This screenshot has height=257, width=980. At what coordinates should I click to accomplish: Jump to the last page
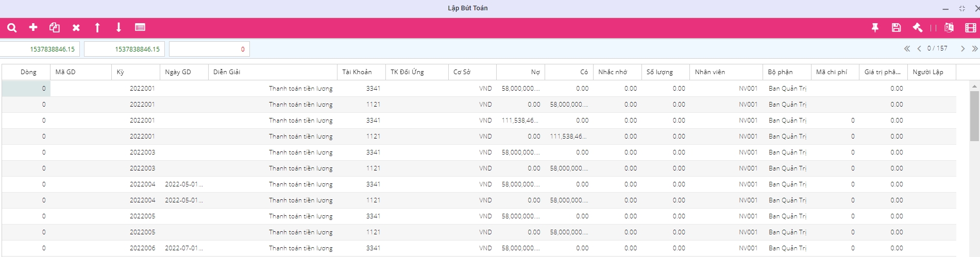pyautogui.click(x=974, y=48)
